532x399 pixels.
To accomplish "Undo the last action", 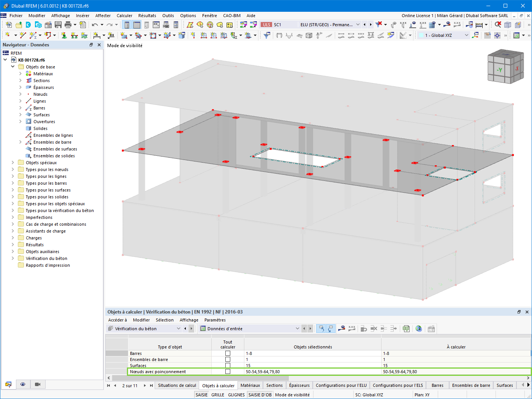I will click(x=95, y=25).
